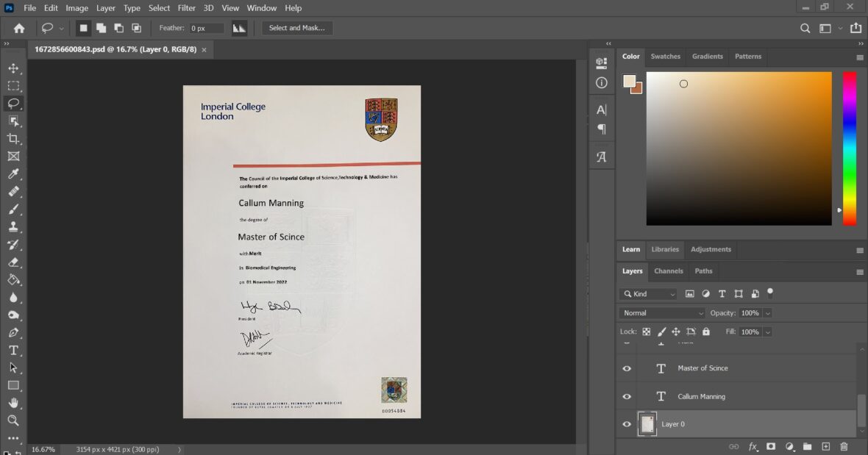Switch to the Adjustments tab

[711, 249]
